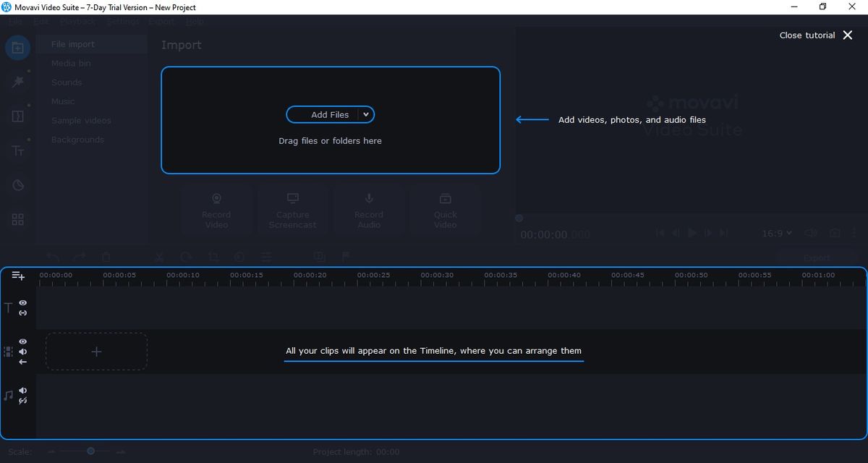The width and height of the screenshot is (868, 463).
Task: Click the Play button under preview
Action: [x=692, y=233]
